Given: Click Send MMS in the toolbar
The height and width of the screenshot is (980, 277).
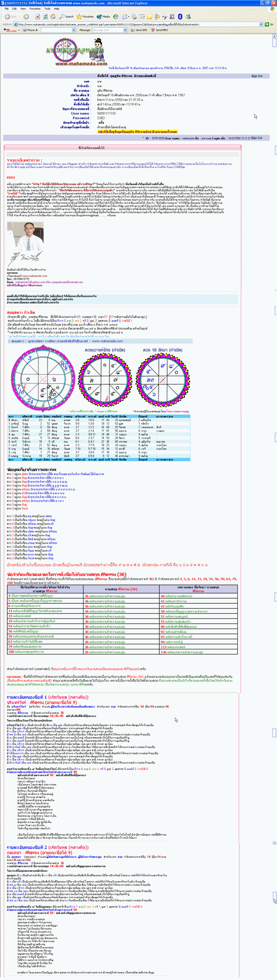Looking at the screenshot, I should point(159,30).
